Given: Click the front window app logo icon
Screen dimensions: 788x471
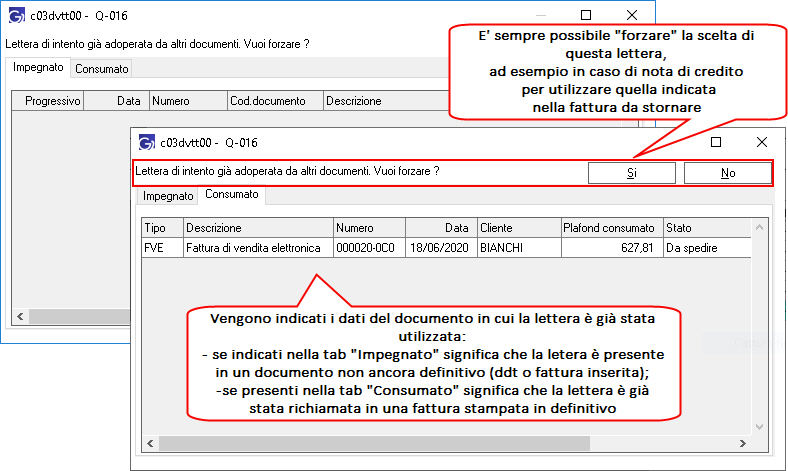Looking at the screenshot, I should pyautogui.click(x=146, y=143).
